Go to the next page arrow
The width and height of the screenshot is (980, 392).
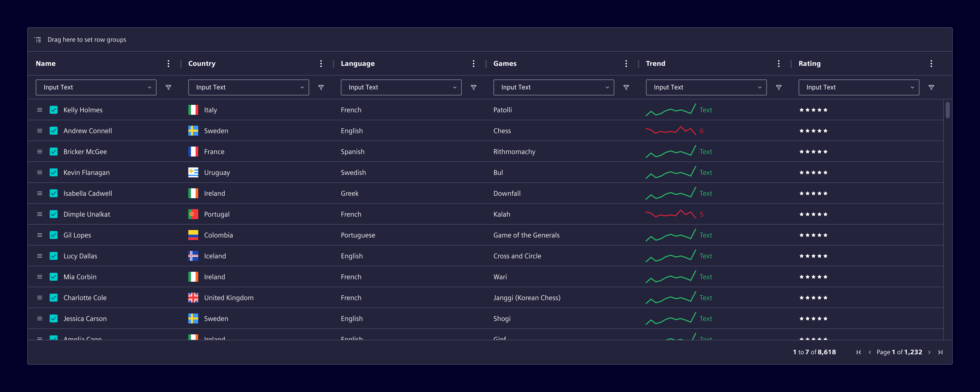929,353
